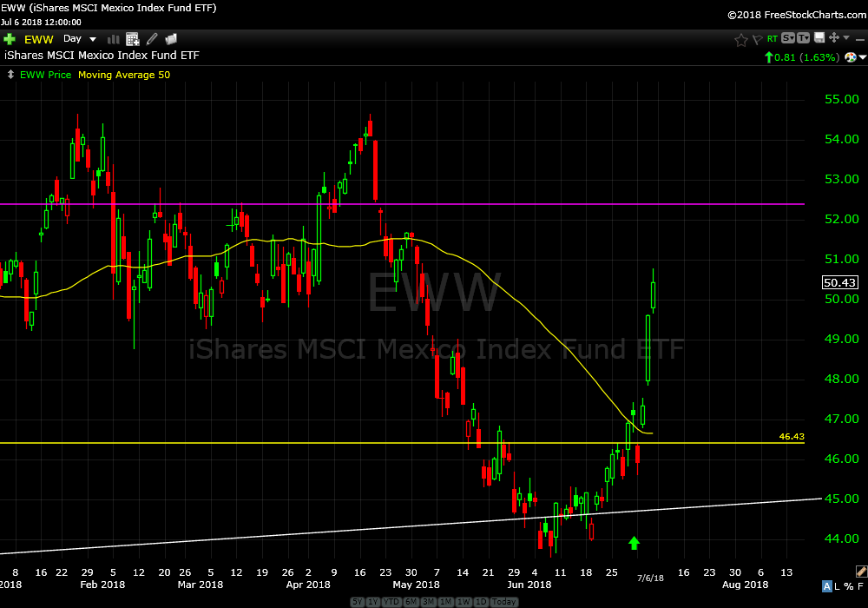Click the Moving Average 50 label
The height and width of the screenshot is (608, 868).
[124, 75]
